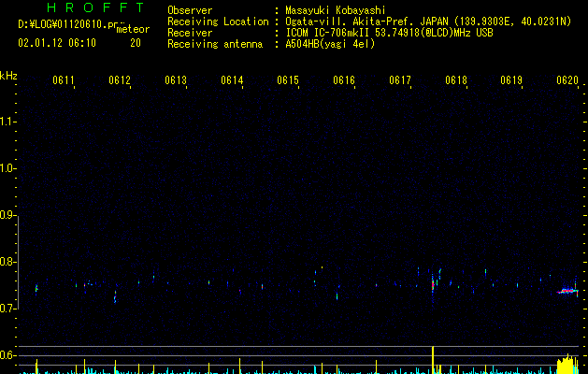Click the 0613 time marker
The image size is (588, 374).
coord(176,80)
